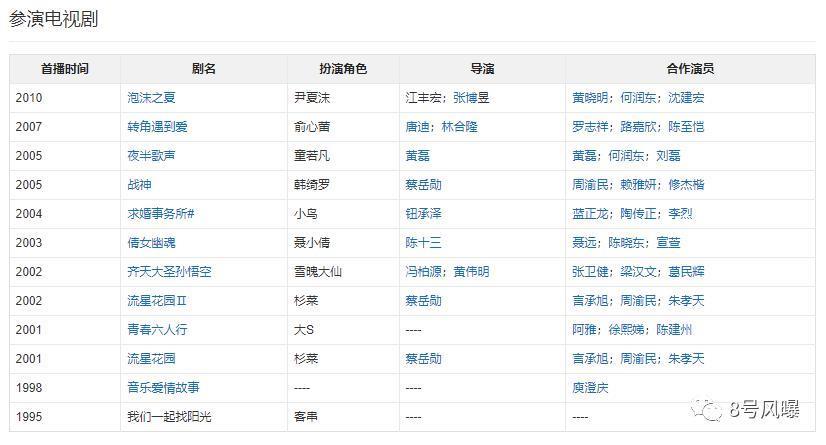Screen dimensions: 826x445
Task: Open the 倩女幽魂 drama link
Action: [x=151, y=242]
